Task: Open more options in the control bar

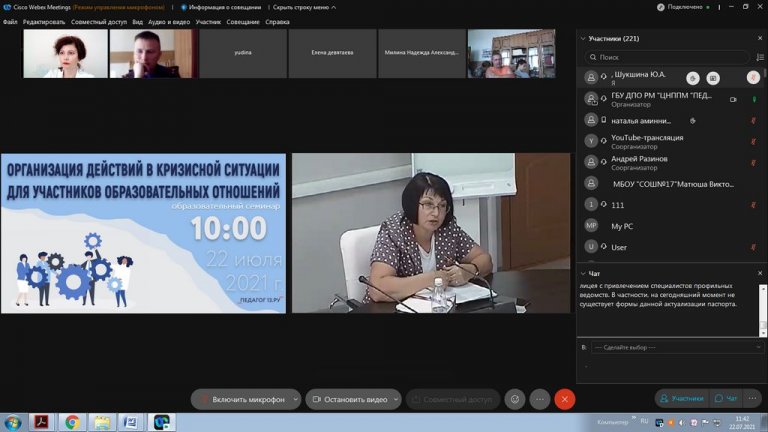Action: pyautogui.click(x=540, y=399)
